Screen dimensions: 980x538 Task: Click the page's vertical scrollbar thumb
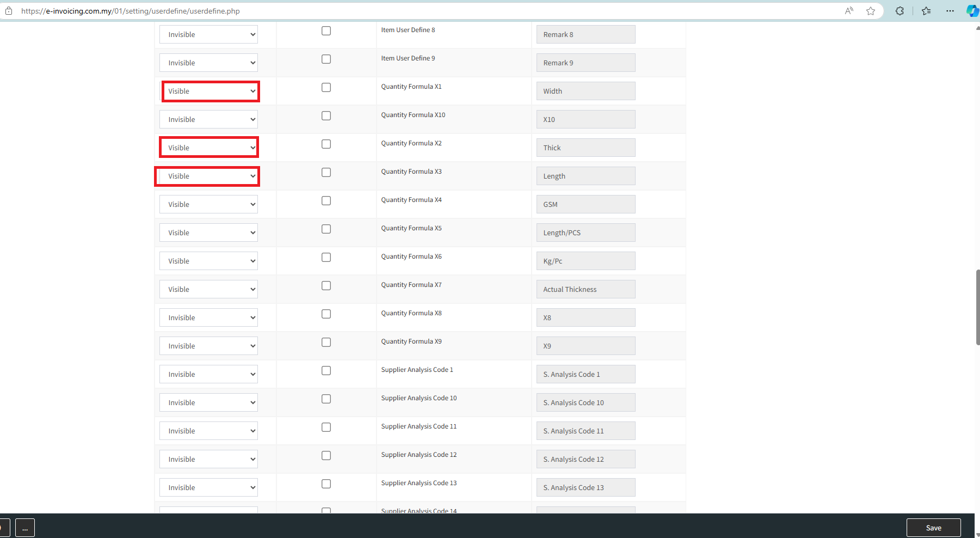[x=977, y=307]
